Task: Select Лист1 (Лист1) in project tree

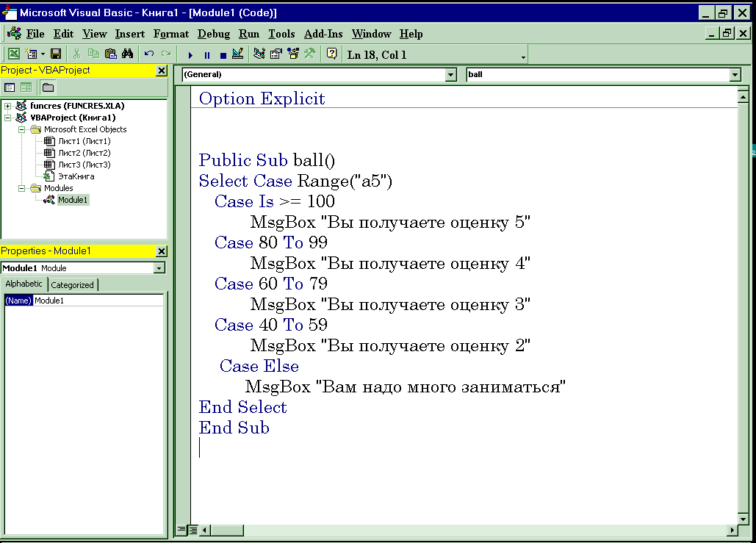Action: click(x=84, y=141)
